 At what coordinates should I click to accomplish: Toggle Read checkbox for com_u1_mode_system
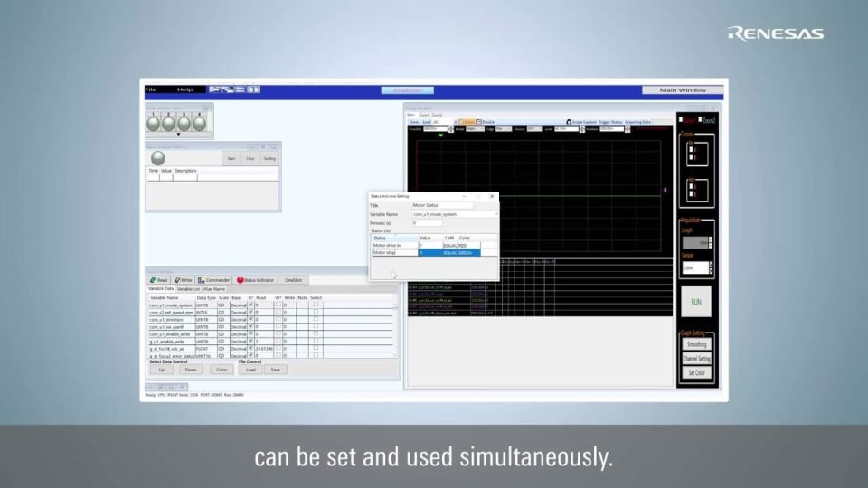click(x=250, y=305)
